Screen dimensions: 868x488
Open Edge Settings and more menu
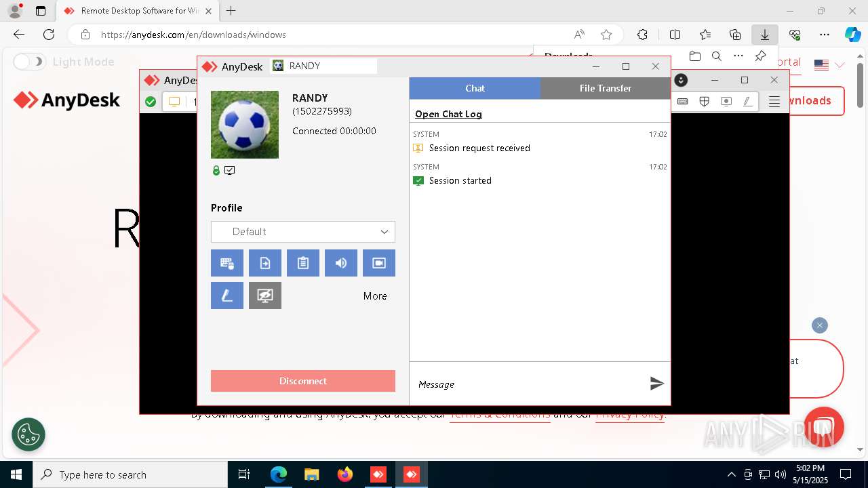pos(825,35)
